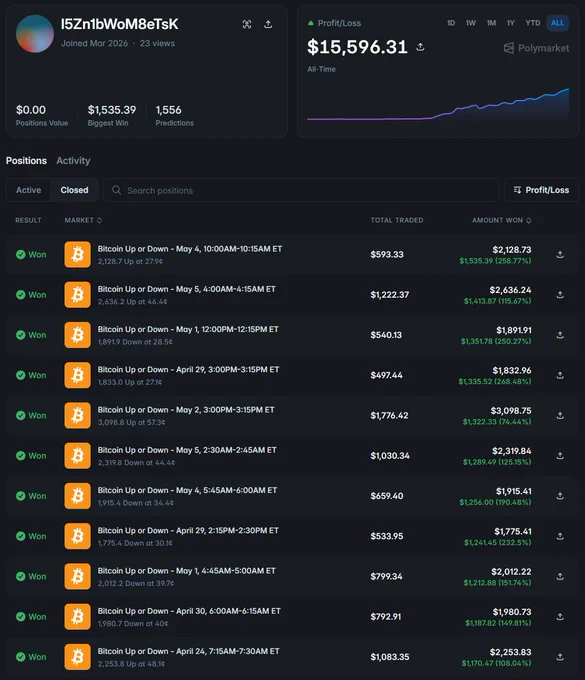Select the 1W time range
The height and width of the screenshot is (680, 585).
click(471, 23)
